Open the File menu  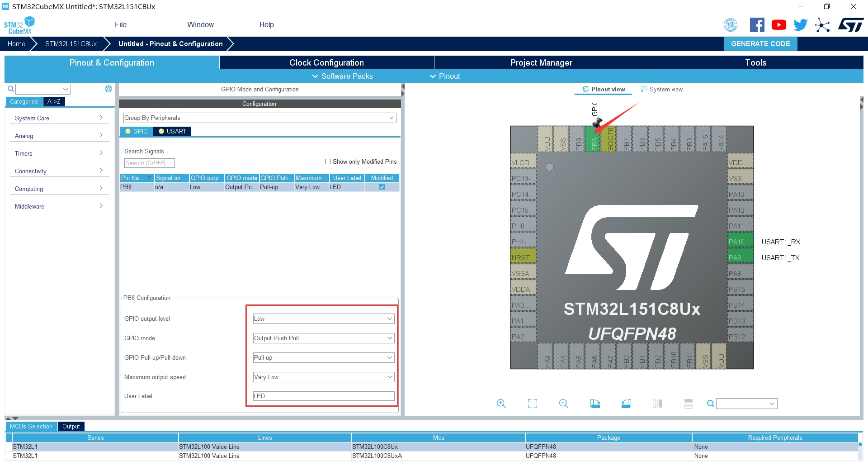click(121, 24)
